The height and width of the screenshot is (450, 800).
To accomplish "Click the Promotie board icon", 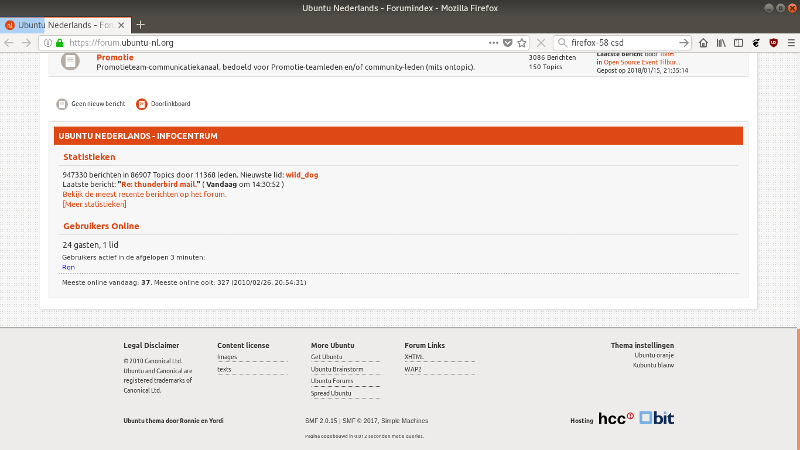I will click(x=70, y=61).
